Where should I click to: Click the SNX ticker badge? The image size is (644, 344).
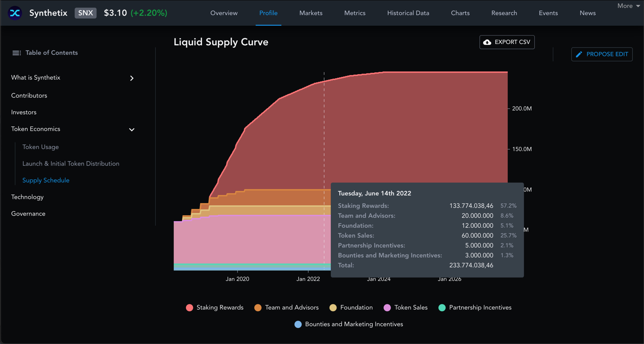coord(86,13)
